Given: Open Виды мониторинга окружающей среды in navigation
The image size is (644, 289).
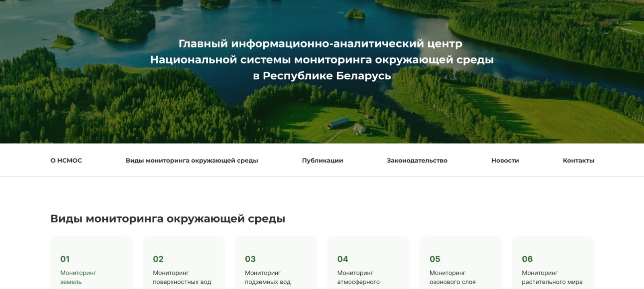Looking at the screenshot, I should pos(192,161).
